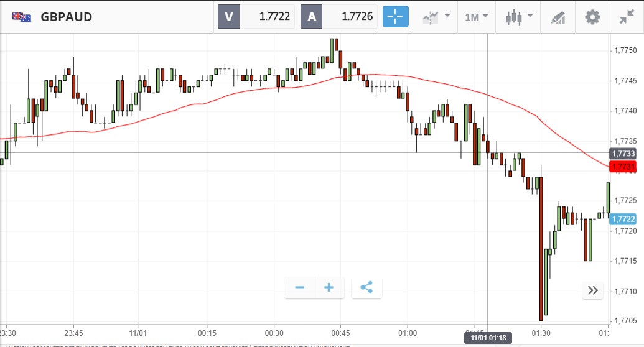This screenshot has width=644, height=347.
Task: Toggle the crosshair cursor tool
Action: click(396, 17)
